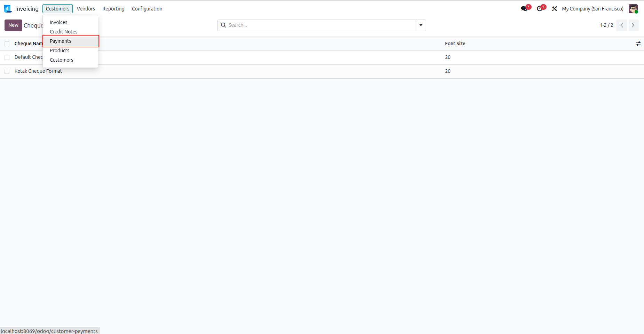Viewport: 644px width, 334px height.
Task: Open the Kotak Cheque Format record
Action: click(38, 71)
